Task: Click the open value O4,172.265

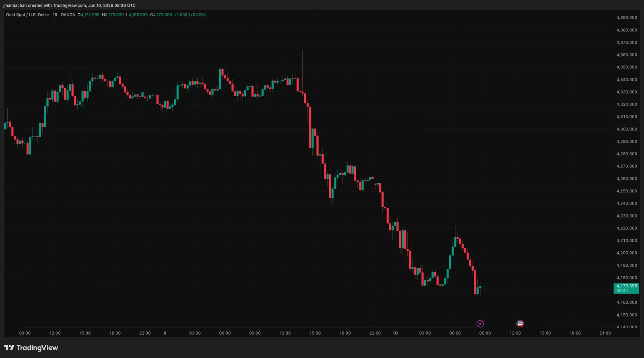Action: click(x=89, y=14)
